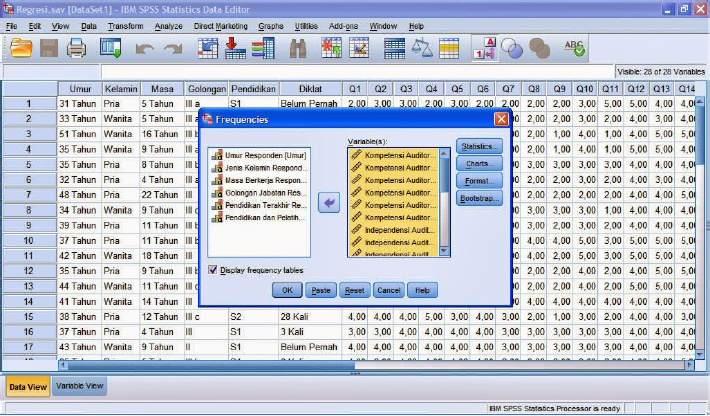This screenshot has width=710, height=416.
Task: Select Umur Responden in the variable list
Action: (264, 155)
